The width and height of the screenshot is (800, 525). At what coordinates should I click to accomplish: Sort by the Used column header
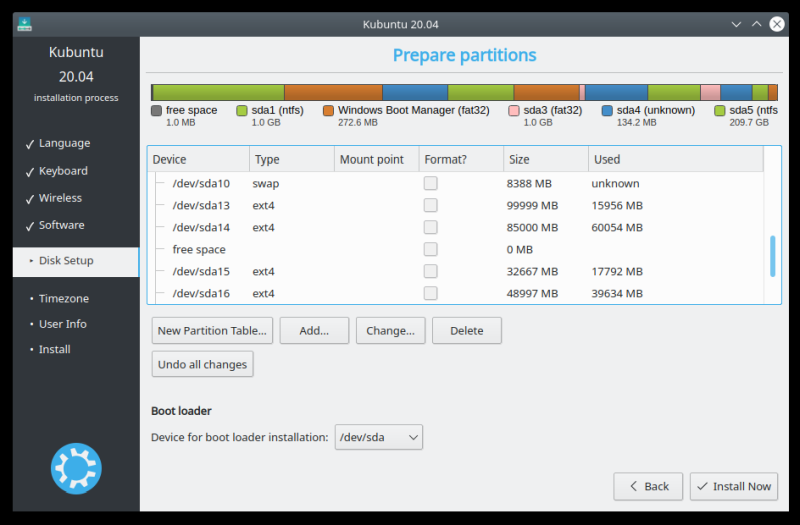pos(676,159)
